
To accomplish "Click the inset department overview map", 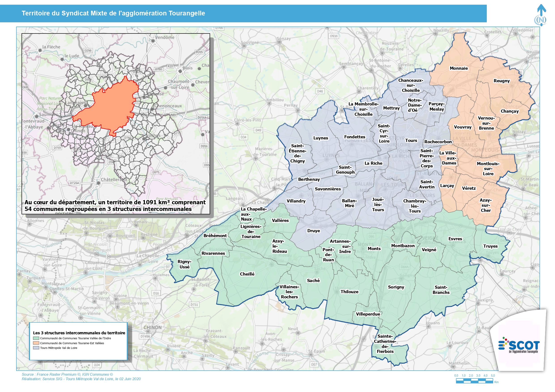I will 116,124.
